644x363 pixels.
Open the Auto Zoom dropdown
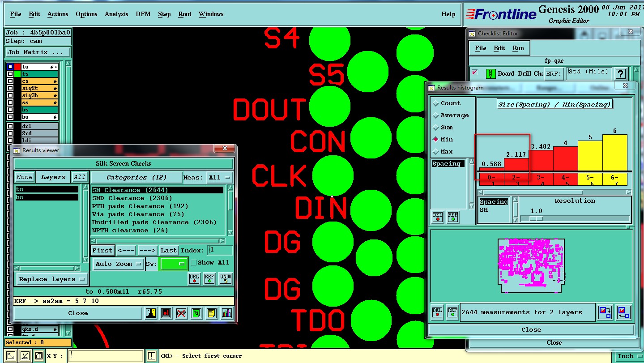[118, 264]
